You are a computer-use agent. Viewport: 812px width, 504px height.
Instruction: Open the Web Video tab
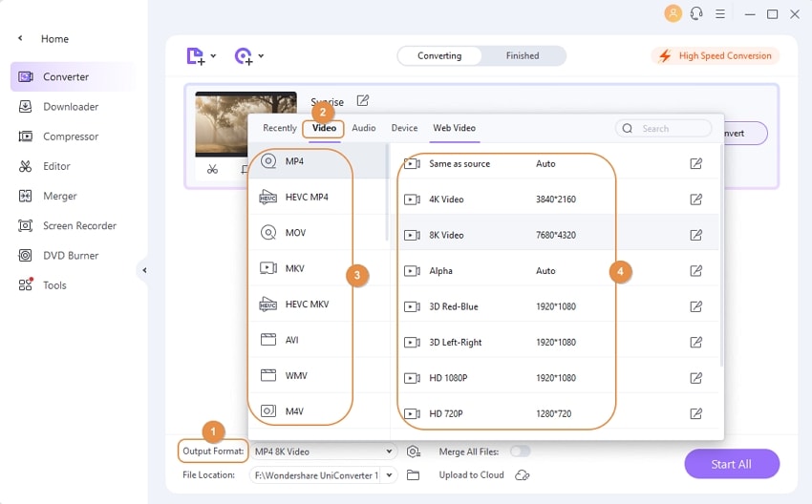click(x=454, y=128)
